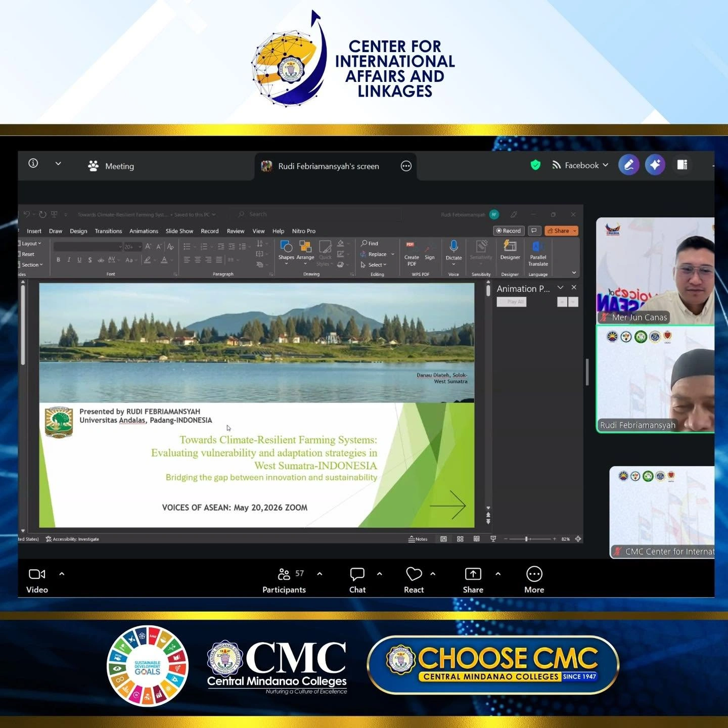Click the Parallel Translate icon
This screenshot has width=728, height=728.
[x=538, y=246]
